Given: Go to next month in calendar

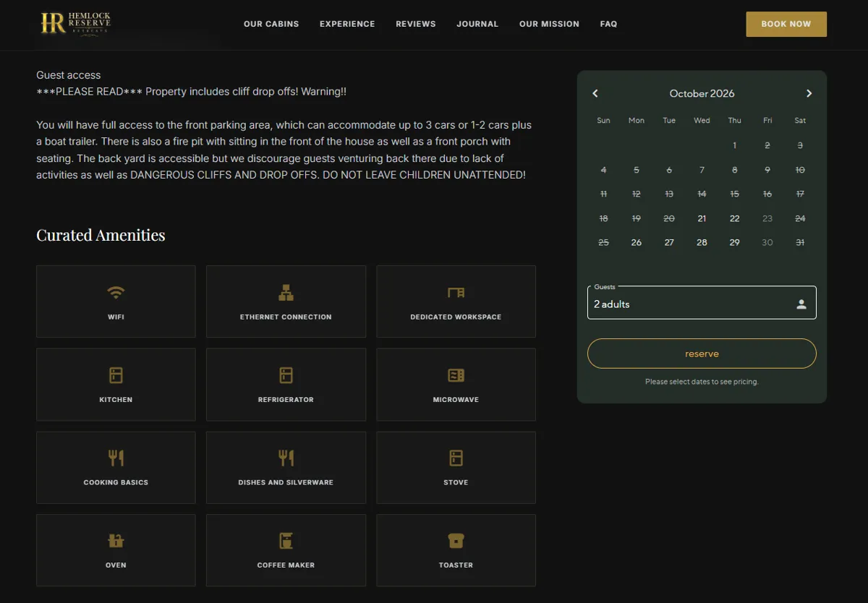Looking at the screenshot, I should click(x=809, y=93).
